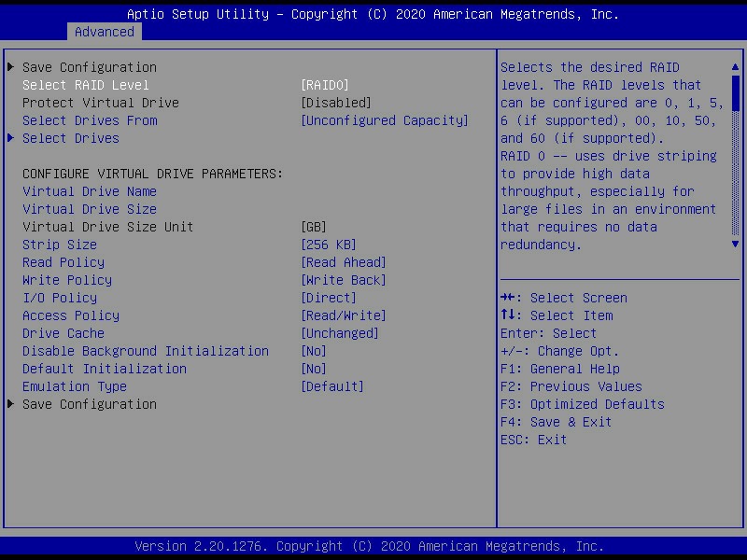
Task: Select the Virtual Drive Name field
Action: click(x=90, y=191)
